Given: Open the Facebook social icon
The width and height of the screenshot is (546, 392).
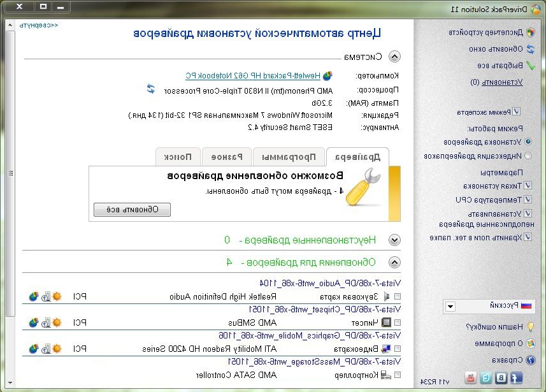Looking at the screenshot, I should click(517, 378).
